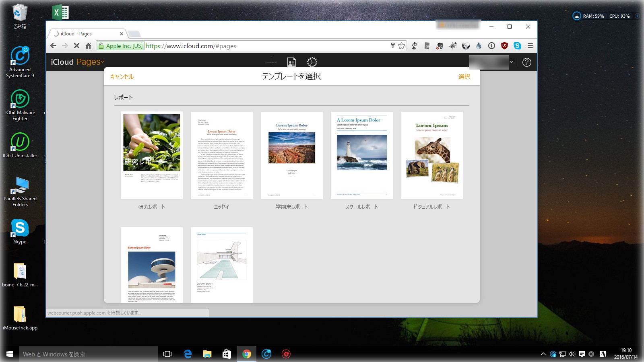Image resolution: width=644 pixels, height=362 pixels.
Task: Stop loading the page
Action: [x=76, y=46]
